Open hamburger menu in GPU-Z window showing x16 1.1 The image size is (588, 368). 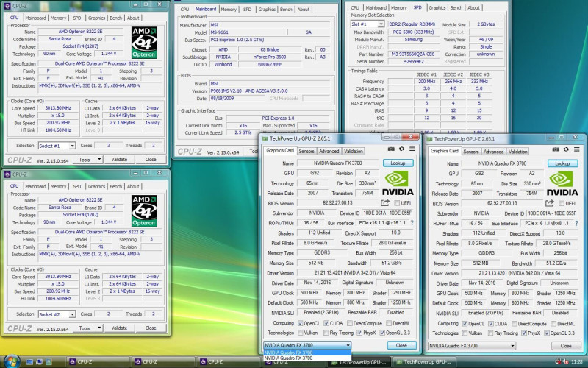(x=412, y=149)
